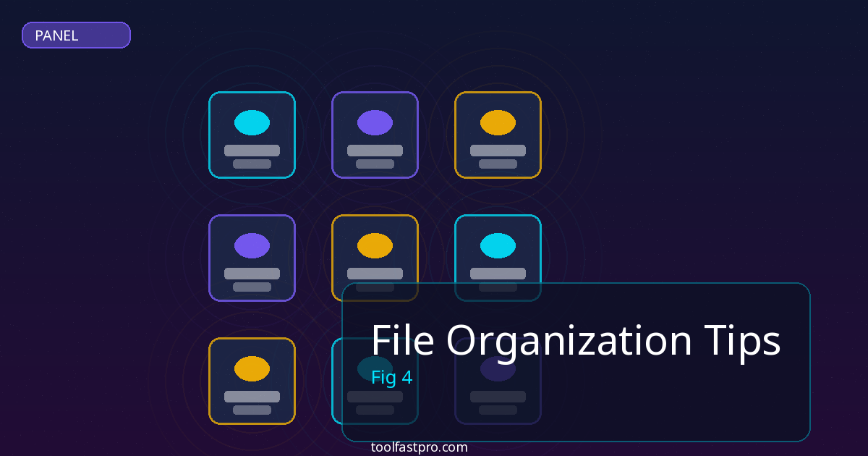The height and width of the screenshot is (456, 868).
Task: Click the "File Organization Tips" title
Action: coord(576,340)
